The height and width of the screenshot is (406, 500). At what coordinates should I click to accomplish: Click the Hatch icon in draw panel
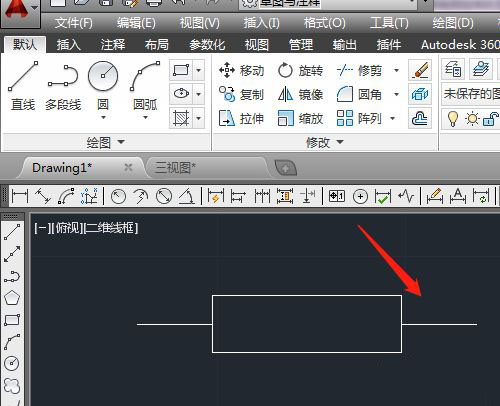tap(181, 118)
